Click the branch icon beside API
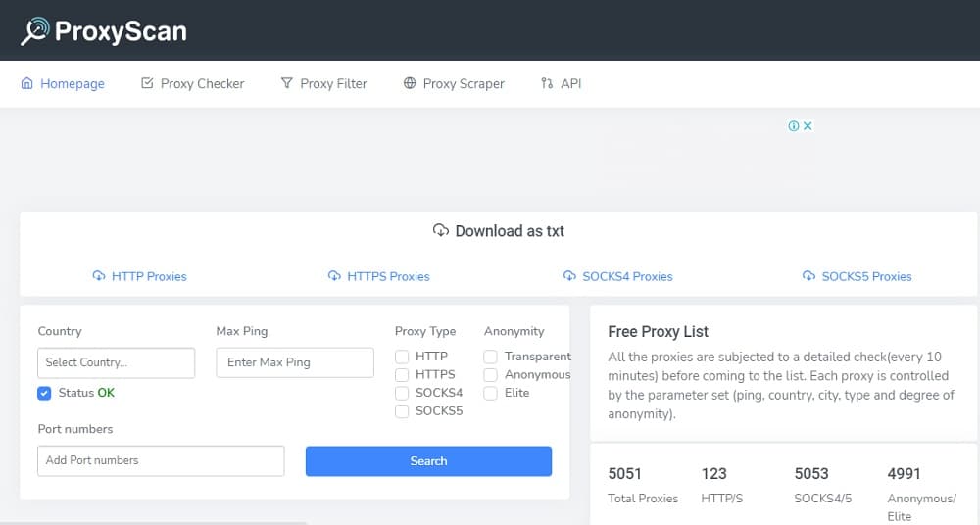 tap(547, 83)
